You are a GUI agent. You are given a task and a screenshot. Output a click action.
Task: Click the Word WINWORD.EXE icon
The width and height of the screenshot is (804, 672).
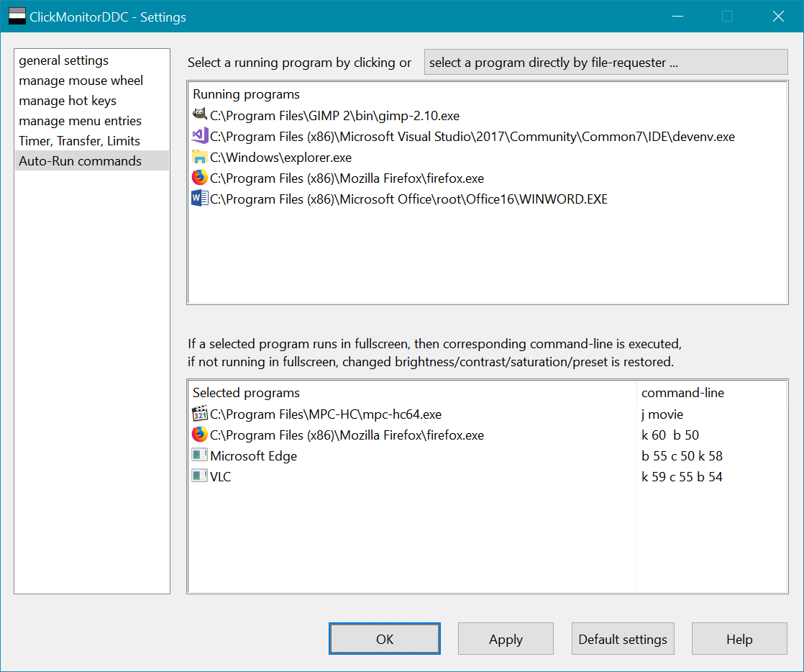[x=199, y=198]
